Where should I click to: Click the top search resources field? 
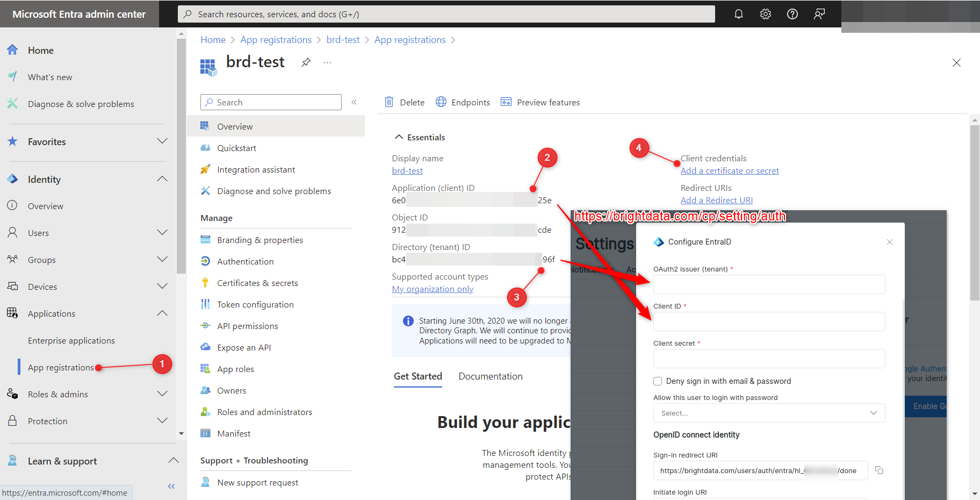click(446, 14)
